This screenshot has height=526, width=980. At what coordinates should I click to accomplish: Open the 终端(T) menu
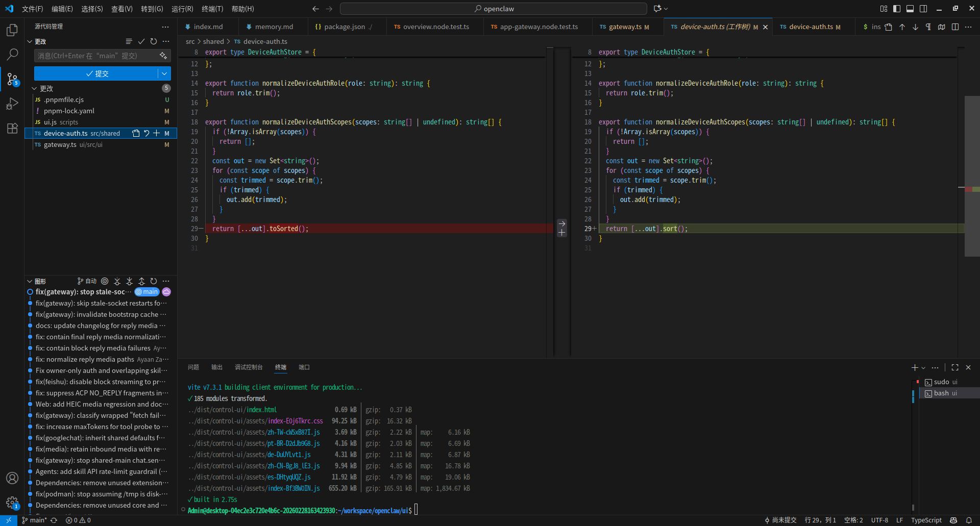click(x=212, y=9)
